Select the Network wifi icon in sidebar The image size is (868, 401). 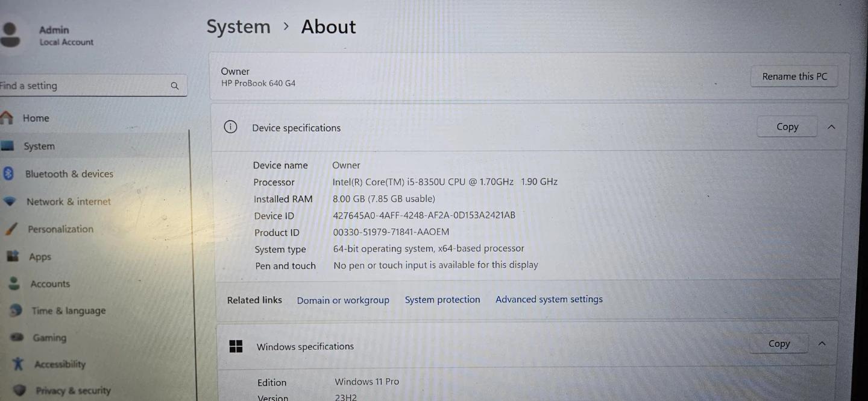click(10, 201)
